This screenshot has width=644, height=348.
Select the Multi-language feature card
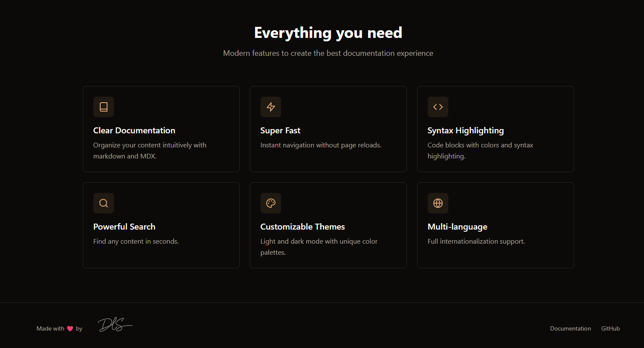pos(495,225)
